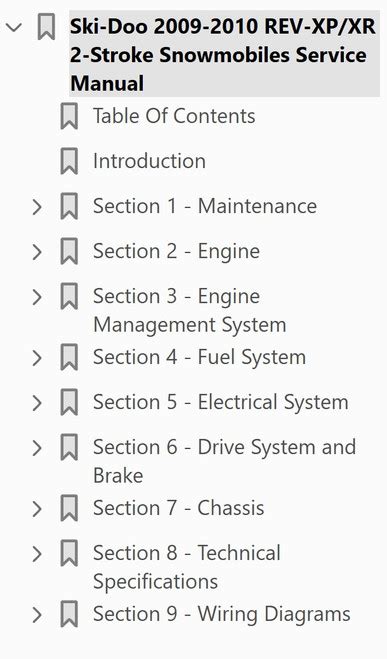This screenshot has width=387, height=659.
Task: Expand Section 8 - Technical Specifications
Action: click(37, 554)
